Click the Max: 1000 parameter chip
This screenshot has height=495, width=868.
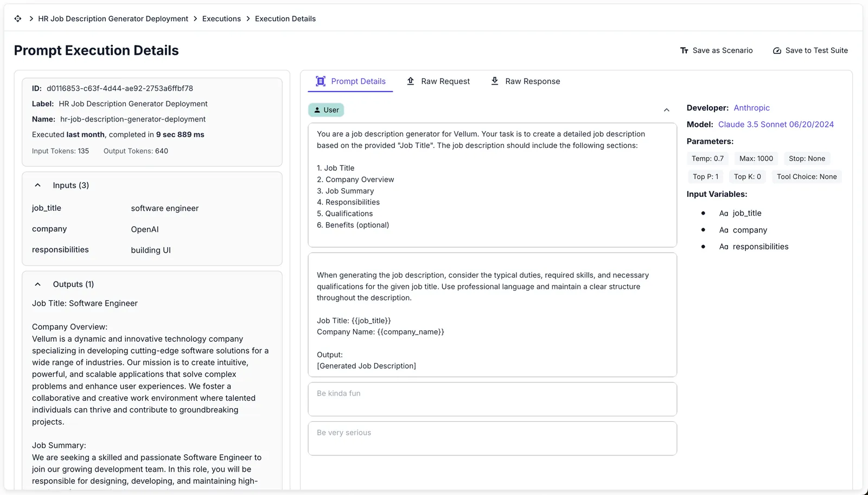(x=756, y=159)
